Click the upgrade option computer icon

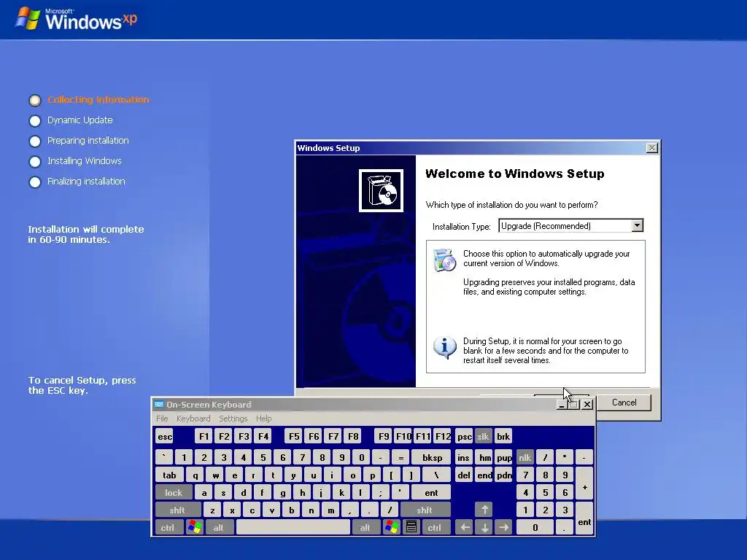(x=444, y=260)
